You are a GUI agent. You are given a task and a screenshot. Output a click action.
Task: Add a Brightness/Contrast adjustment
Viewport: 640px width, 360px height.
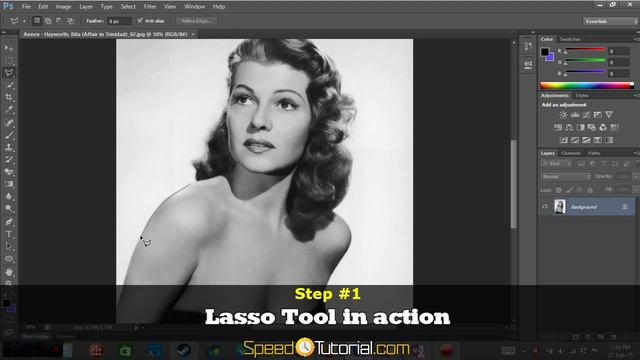point(563,115)
